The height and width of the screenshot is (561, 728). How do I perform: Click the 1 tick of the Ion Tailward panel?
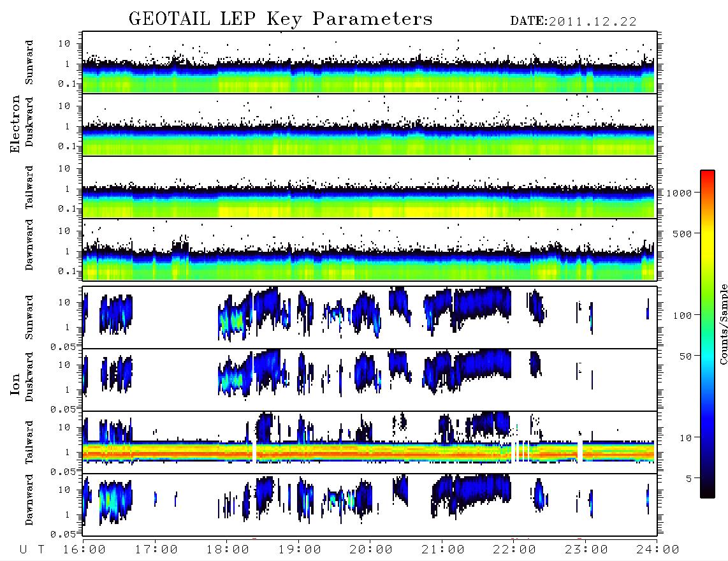click(x=68, y=452)
